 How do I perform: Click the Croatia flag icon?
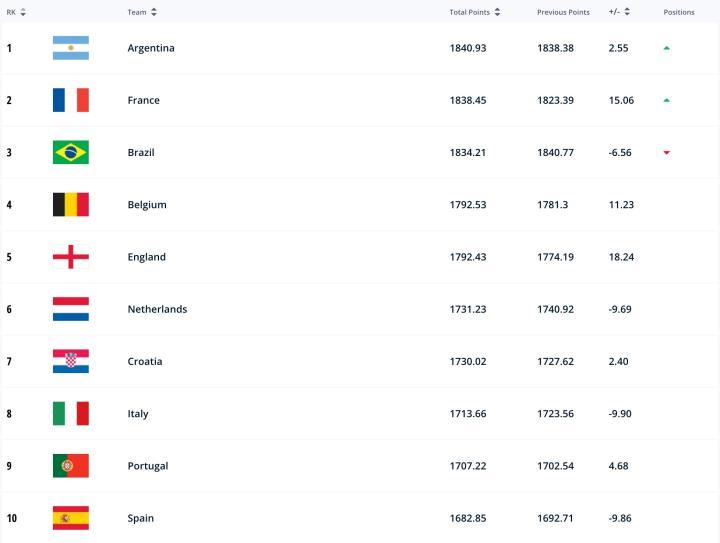(70, 361)
